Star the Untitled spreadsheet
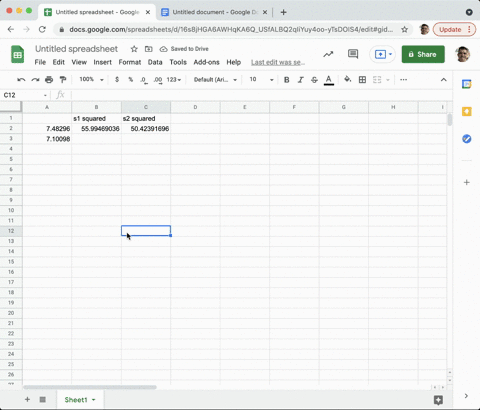 (134, 49)
